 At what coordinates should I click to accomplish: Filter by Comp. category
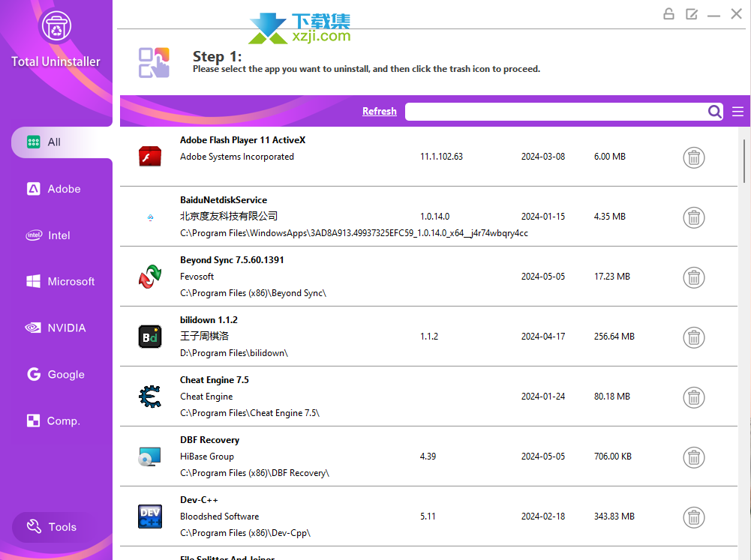tap(54, 421)
